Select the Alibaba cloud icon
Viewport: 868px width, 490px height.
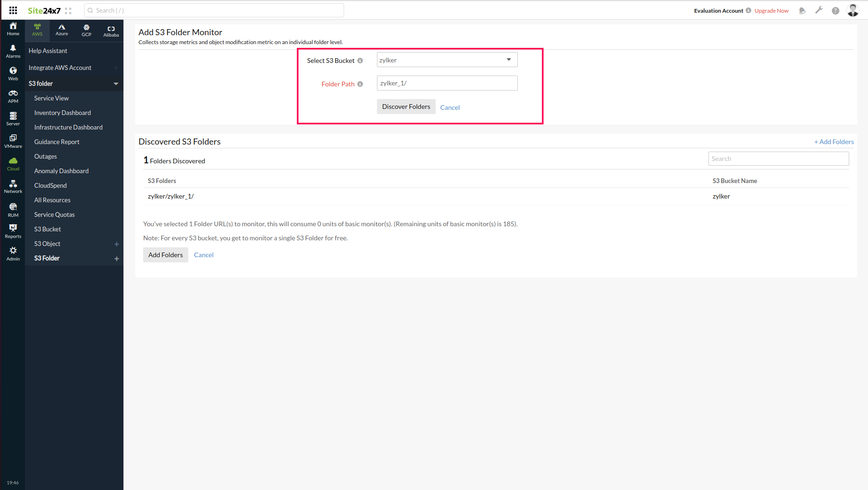(111, 30)
